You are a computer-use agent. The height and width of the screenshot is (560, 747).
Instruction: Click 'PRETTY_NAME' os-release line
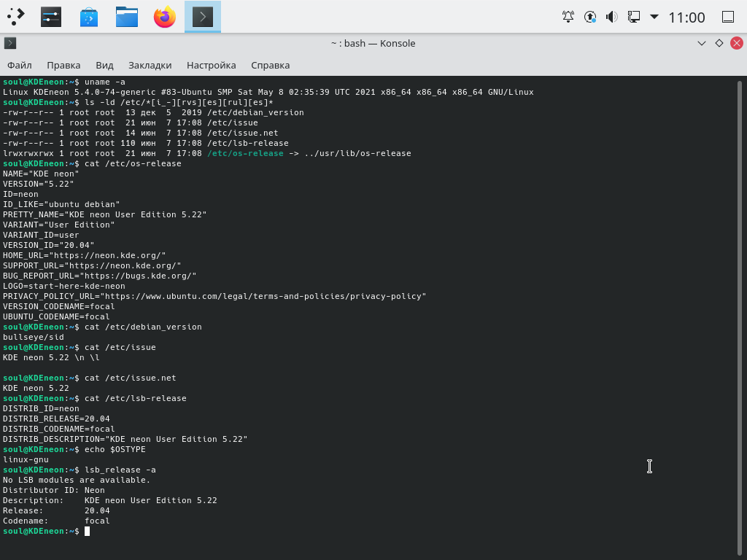(105, 215)
